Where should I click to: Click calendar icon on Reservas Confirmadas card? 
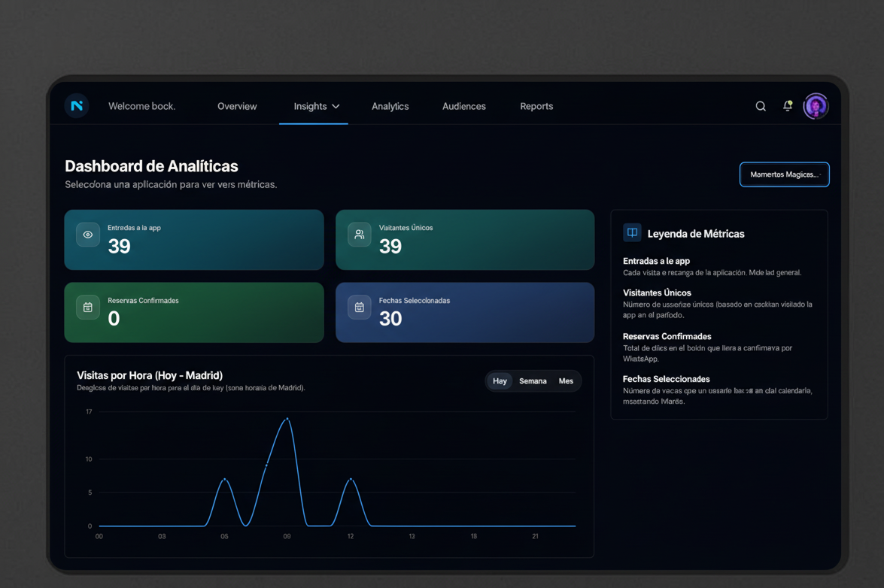click(x=88, y=307)
